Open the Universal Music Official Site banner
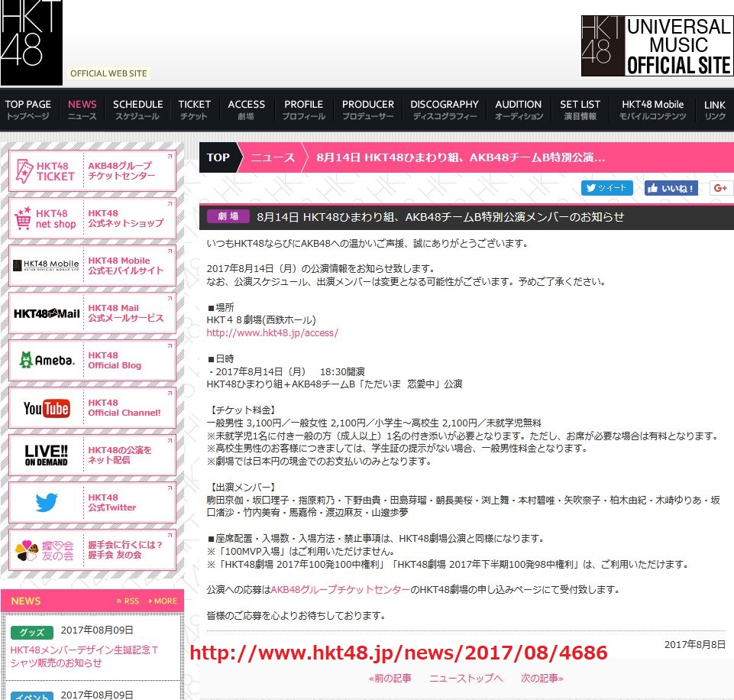734x700 pixels. pyautogui.click(x=657, y=46)
